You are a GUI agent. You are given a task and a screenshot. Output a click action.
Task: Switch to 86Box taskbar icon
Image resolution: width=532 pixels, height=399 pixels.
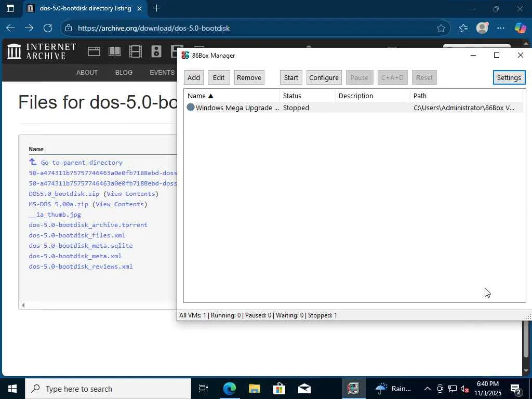pos(353,389)
